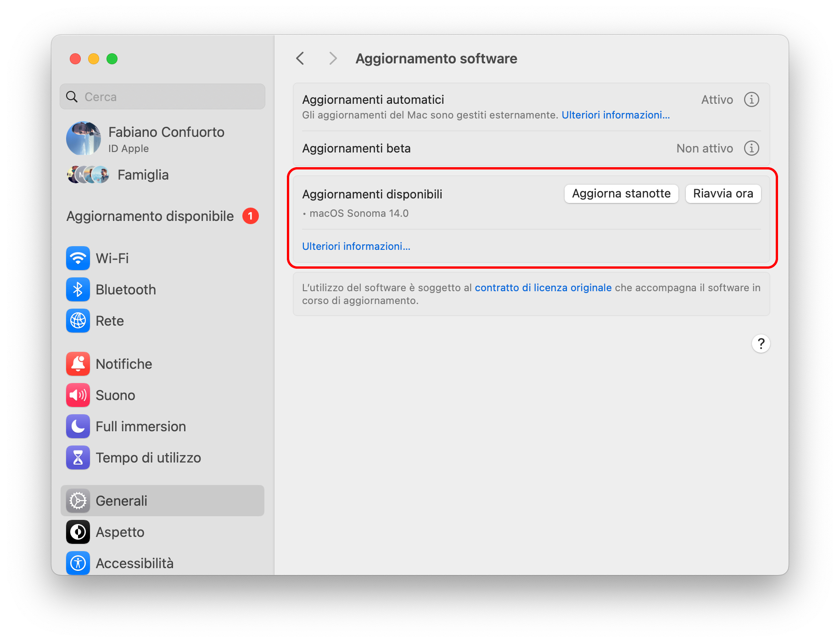Click Fabiano Confuorto's profile picture

84,138
